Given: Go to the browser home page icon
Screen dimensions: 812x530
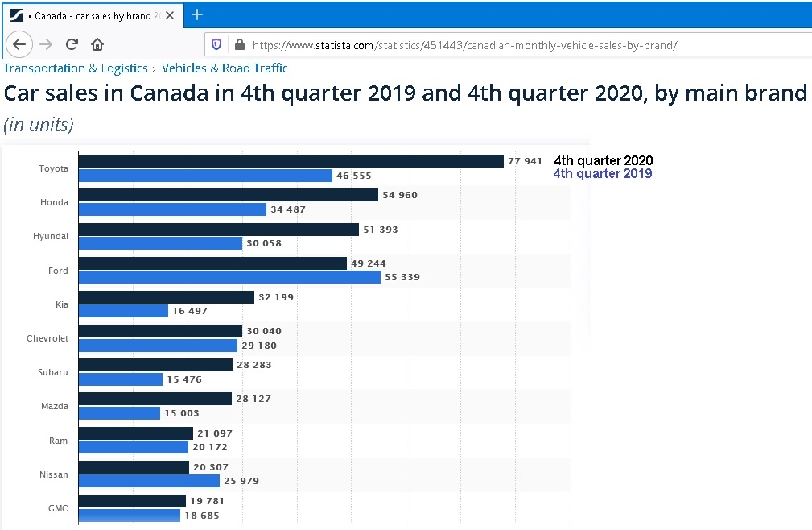Looking at the screenshot, I should [97, 44].
